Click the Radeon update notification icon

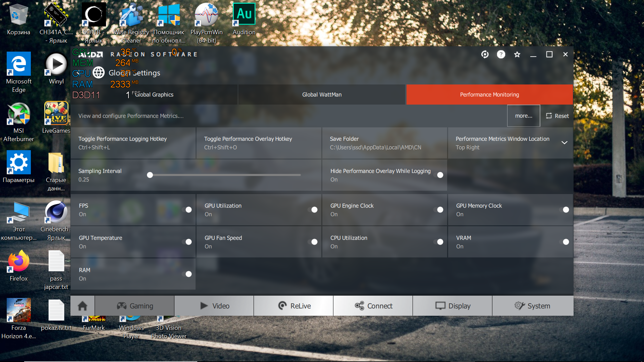[485, 54]
